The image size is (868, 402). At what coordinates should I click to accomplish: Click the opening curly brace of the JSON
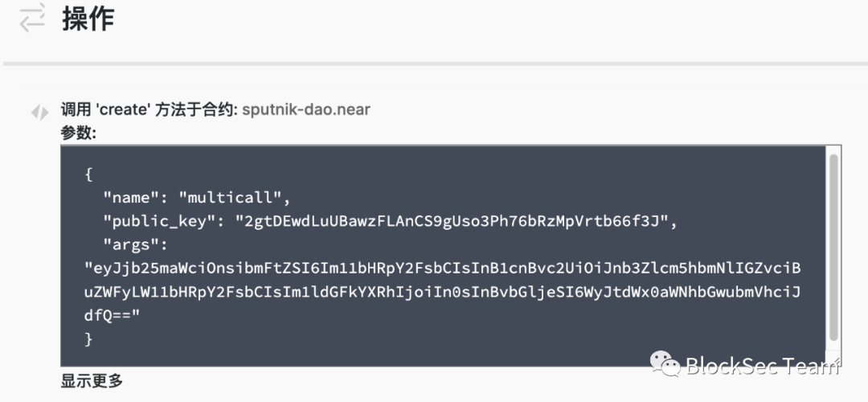[88, 174]
